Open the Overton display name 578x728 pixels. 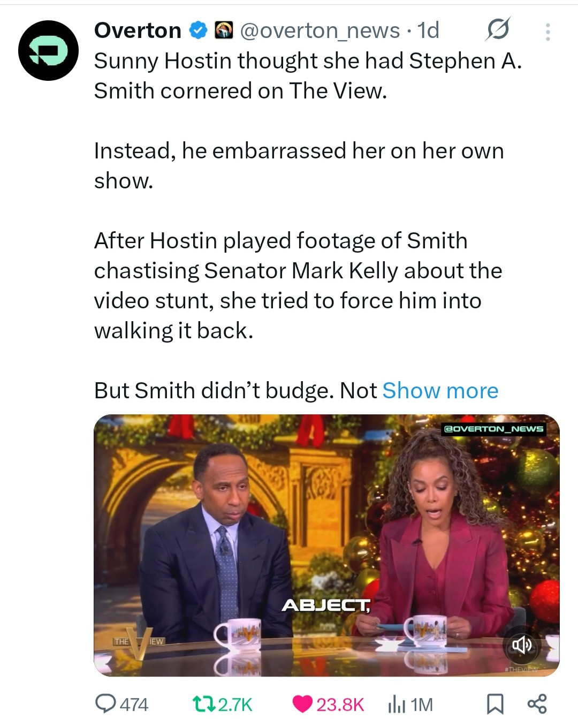tap(138, 31)
